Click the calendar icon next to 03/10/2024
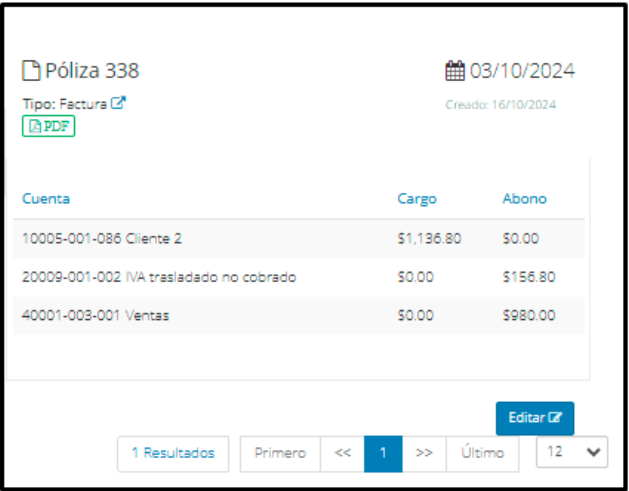Viewport: 629px width, 491px height. [455, 71]
